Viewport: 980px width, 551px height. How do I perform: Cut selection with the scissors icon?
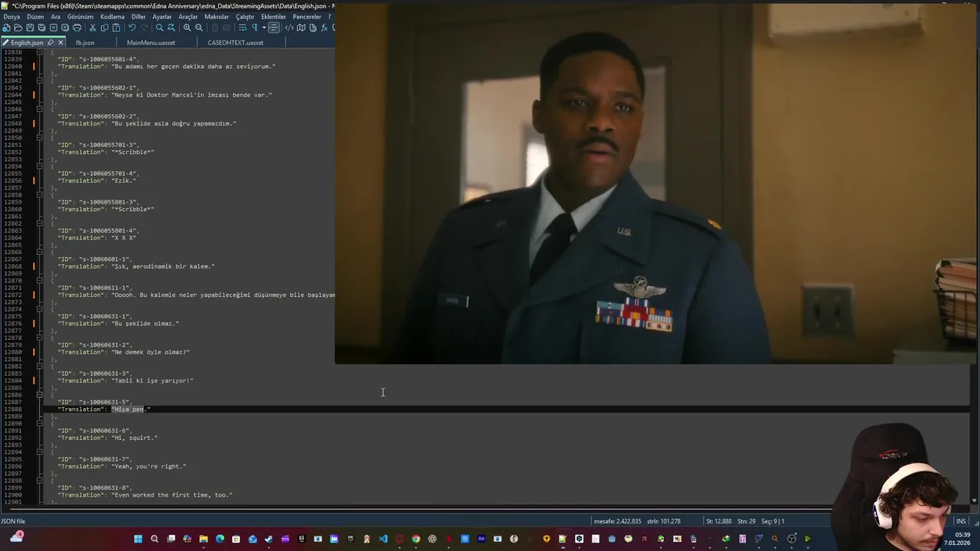(x=92, y=28)
